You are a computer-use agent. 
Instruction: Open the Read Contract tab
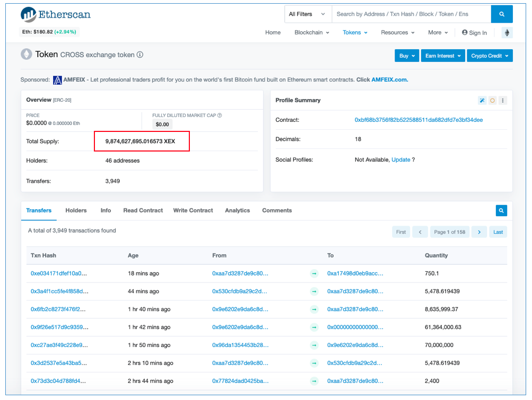143,210
